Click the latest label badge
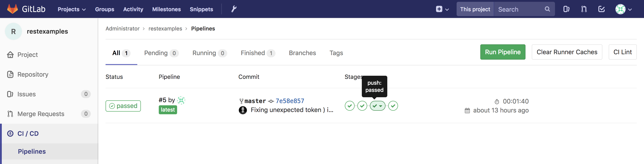 (x=168, y=110)
